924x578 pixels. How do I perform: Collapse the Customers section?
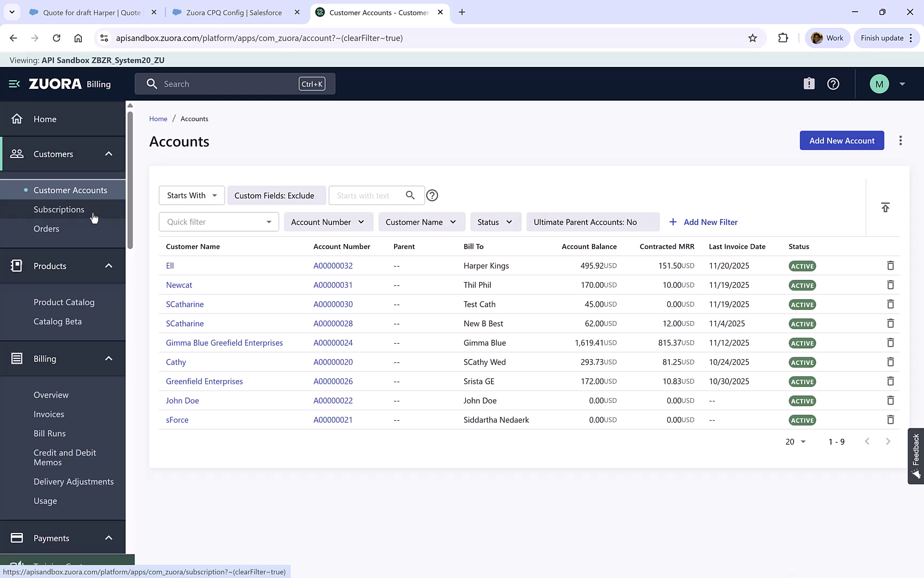point(109,154)
